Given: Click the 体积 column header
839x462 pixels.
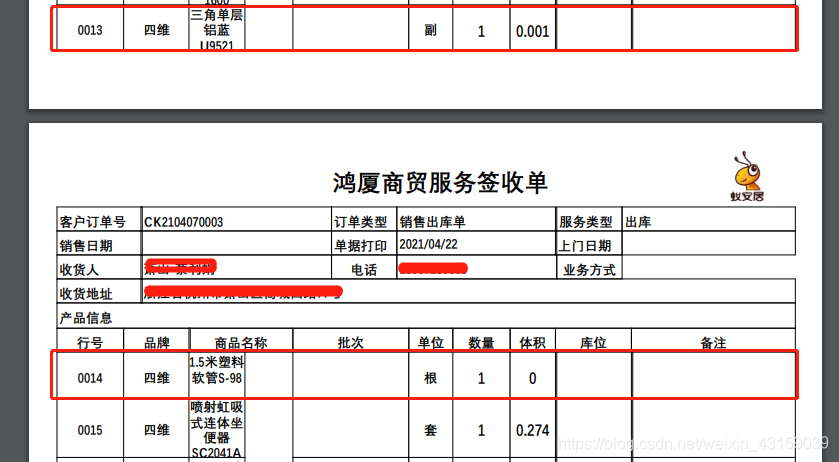Looking at the screenshot, I should tap(532, 343).
